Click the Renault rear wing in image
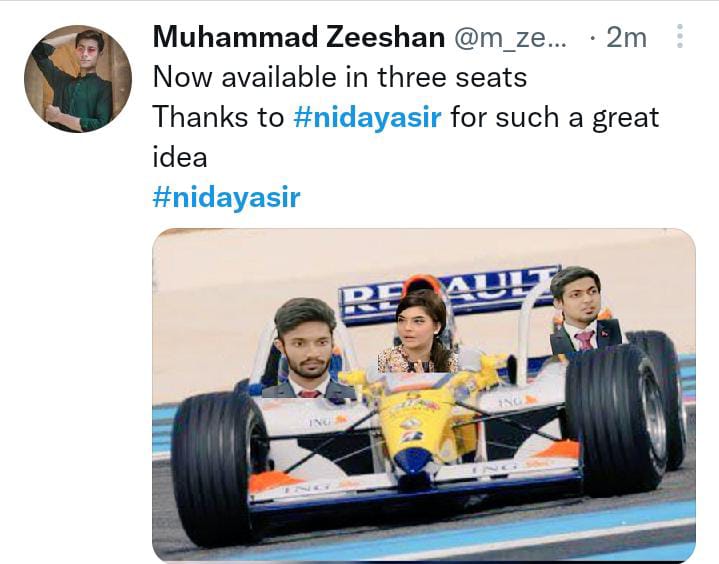 (449, 293)
